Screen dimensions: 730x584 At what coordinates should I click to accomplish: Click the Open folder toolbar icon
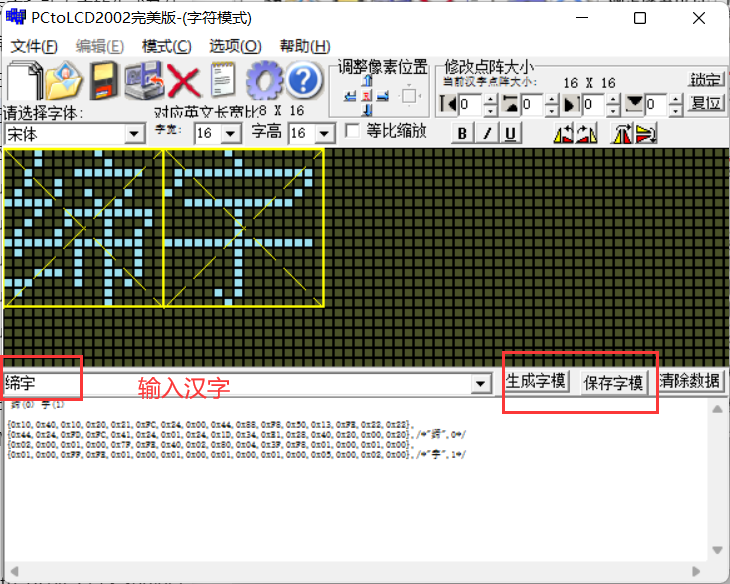pyautogui.click(x=65, y=80)
